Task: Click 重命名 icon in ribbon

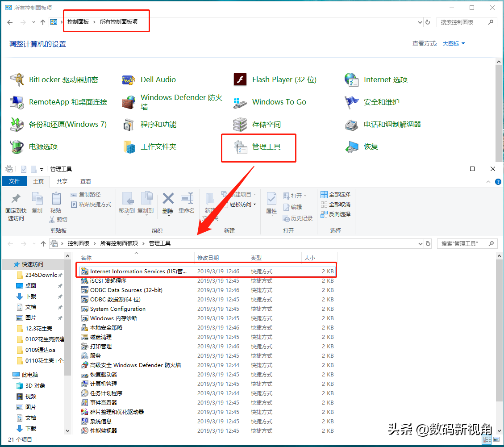Action: pyautogui.click(x=187, y=199)
